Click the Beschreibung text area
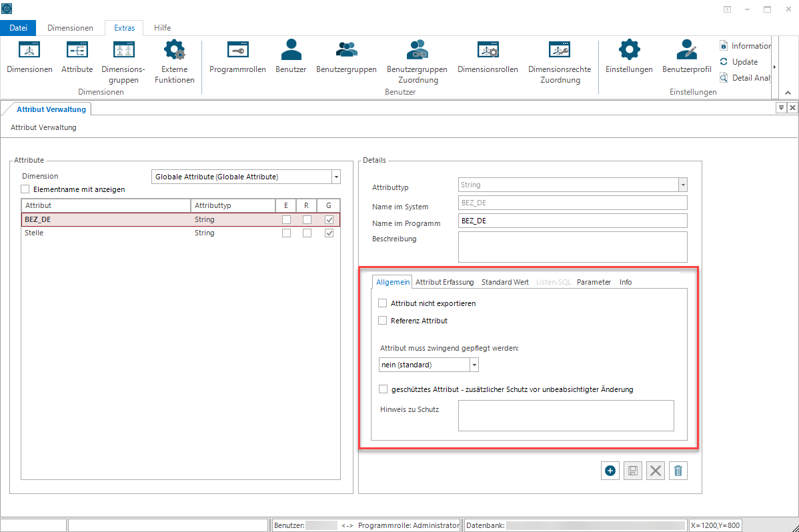Viewport: 799px width, 532px height. click(573, 247)
